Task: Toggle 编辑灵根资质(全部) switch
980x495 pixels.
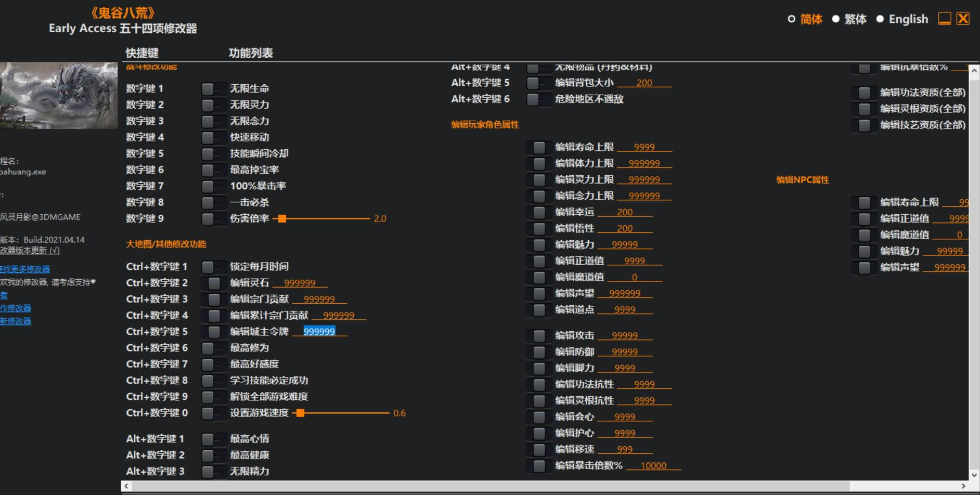Action: click(x=863, y=109)
